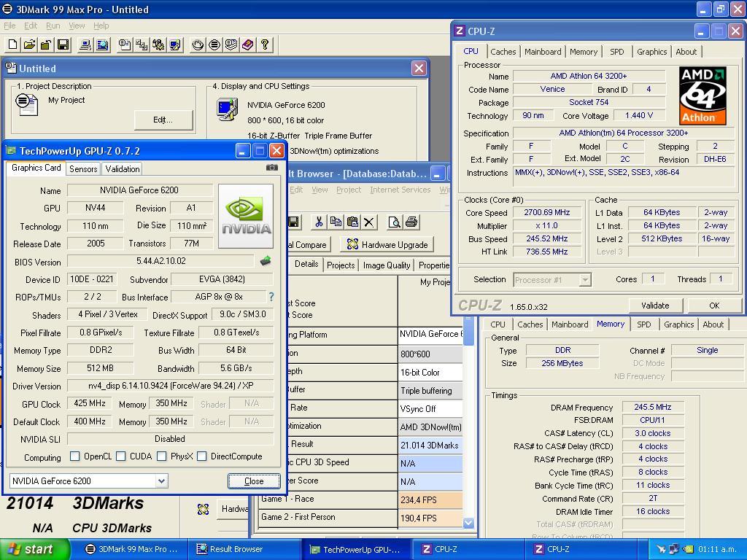Viewport: 747px width, 560px height.
Task: Click the open-lock folder toolbar icon in 3DMark
Action: click(x=46, y=44)
